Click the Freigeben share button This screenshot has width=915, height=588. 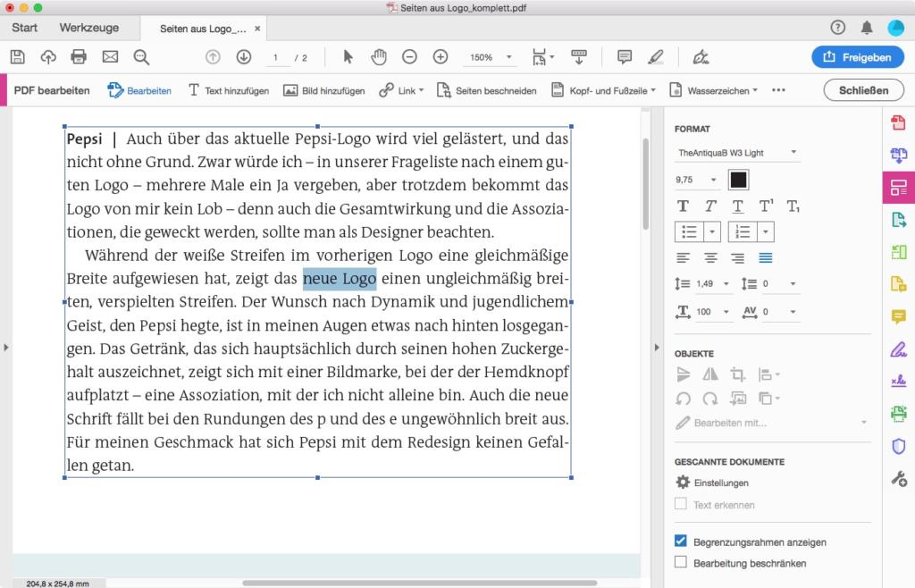click(x=857, y=57)
